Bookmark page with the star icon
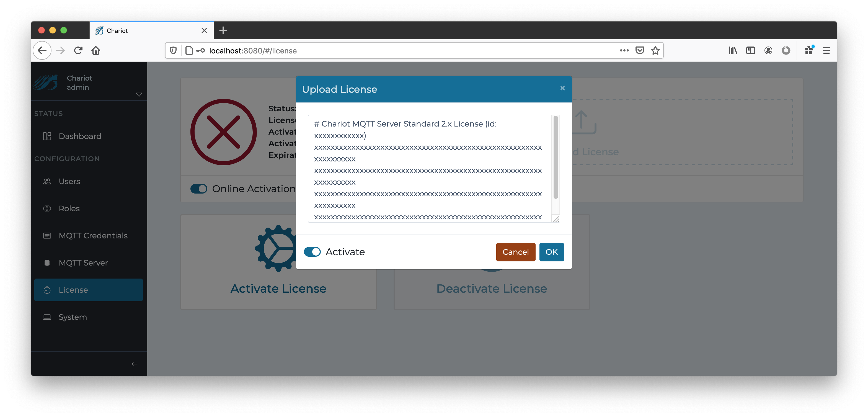 click(x=655, y=51)
